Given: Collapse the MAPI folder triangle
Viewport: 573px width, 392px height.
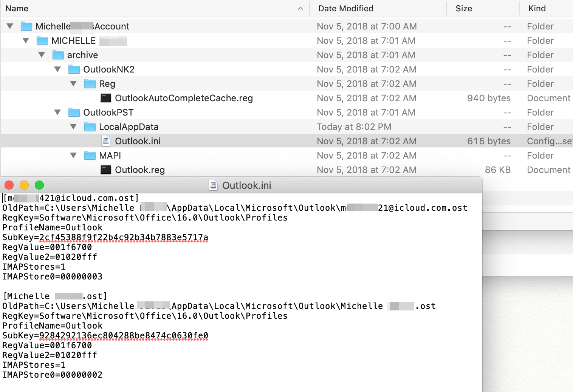Looking at the screenshot, I should coord(73,155).
